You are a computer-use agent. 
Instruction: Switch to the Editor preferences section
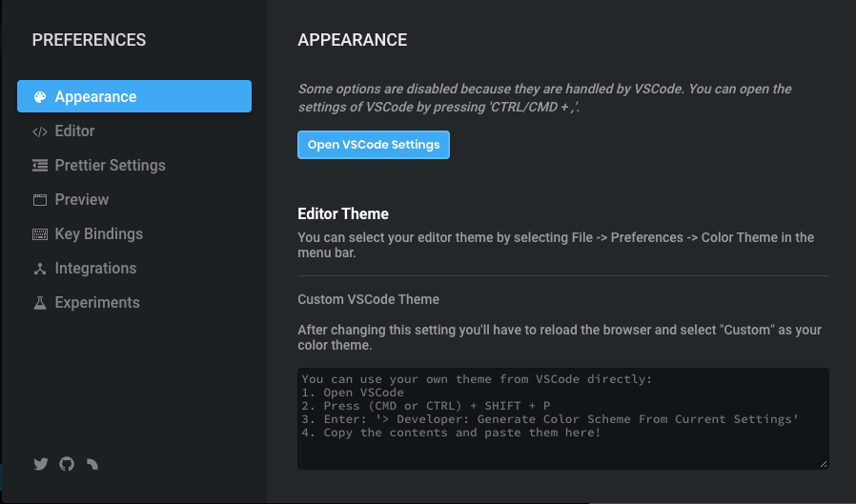[x=74, y=131]
